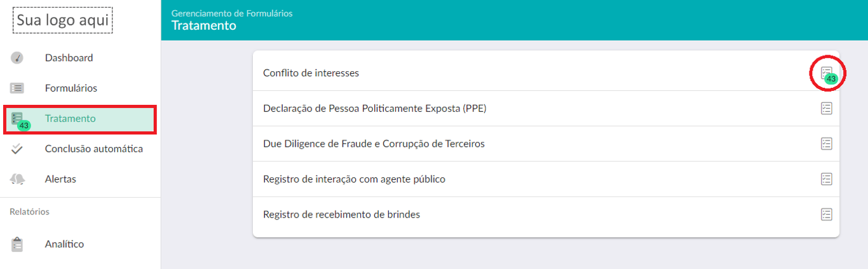Open checklist icon for Declaração de Pessoa Politicamente Exposta

pyautogui.click(x=826, y=108)
